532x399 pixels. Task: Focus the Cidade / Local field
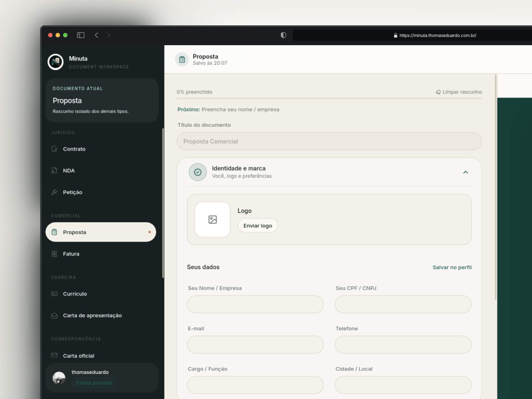tap(403, 385)
